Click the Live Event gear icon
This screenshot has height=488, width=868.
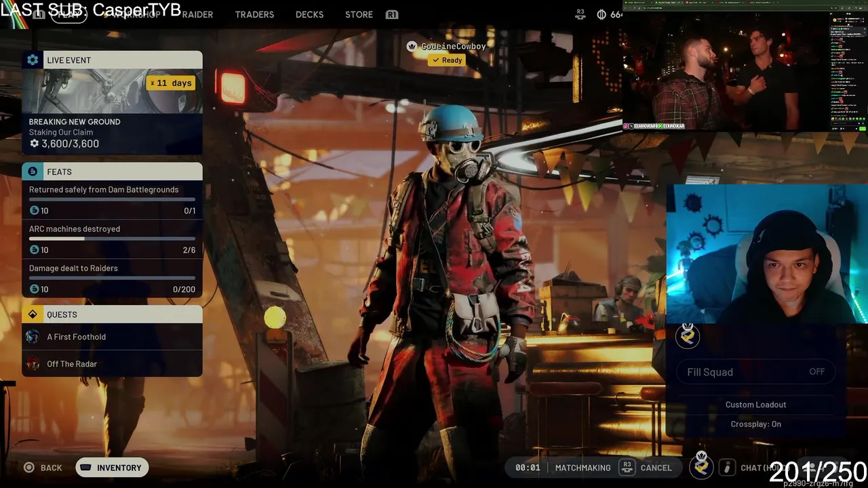pyautogui.click(x=32, y=60)
